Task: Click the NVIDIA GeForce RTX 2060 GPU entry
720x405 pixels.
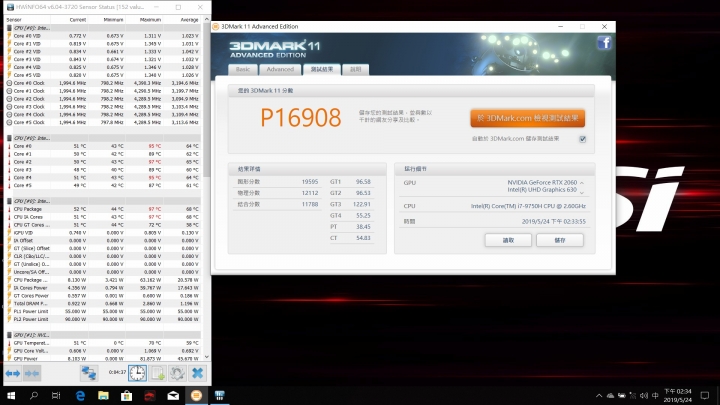Action: 542,183
